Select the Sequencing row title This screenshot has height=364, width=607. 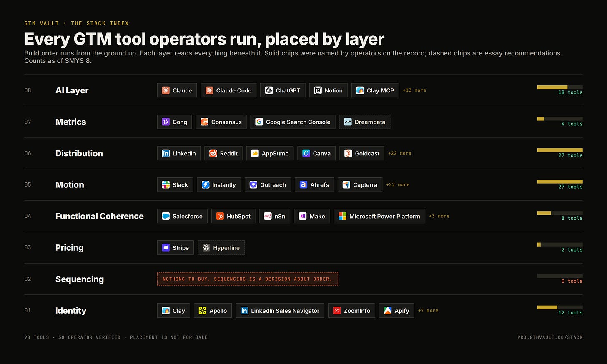(79, 279)
